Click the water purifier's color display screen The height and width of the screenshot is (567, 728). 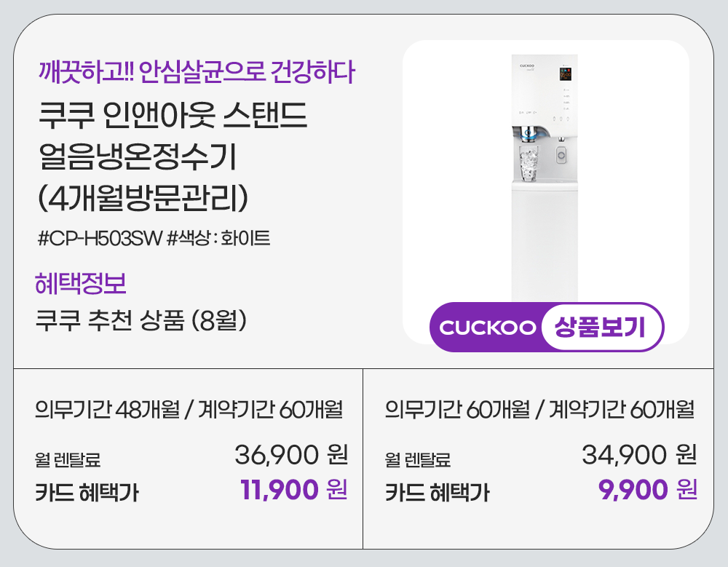click(x=566, y=74)
